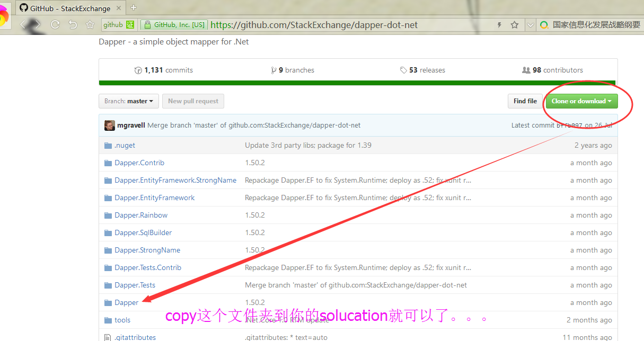
Task: Open the Dapper.Tests.Contrib folder
Action: point(148,267)
